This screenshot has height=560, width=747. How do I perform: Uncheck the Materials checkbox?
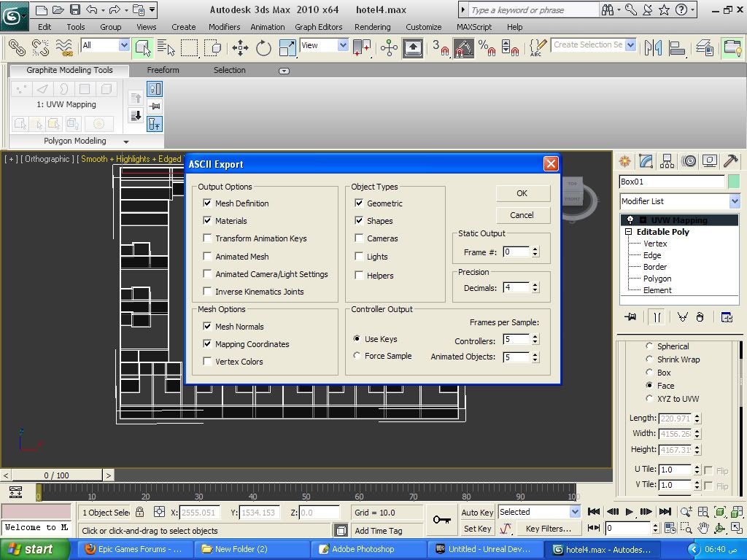click(207, 220)
